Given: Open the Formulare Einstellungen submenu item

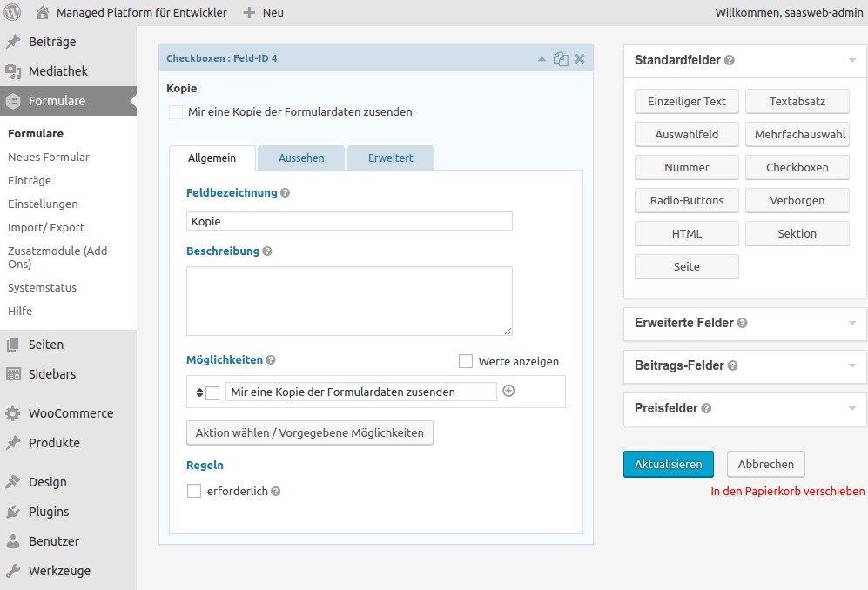Looking at the screenshot, I should [x=43, y=204].
